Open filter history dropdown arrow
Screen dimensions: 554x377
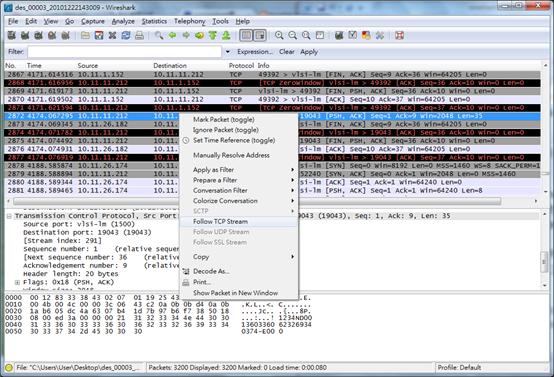point(228,52)
